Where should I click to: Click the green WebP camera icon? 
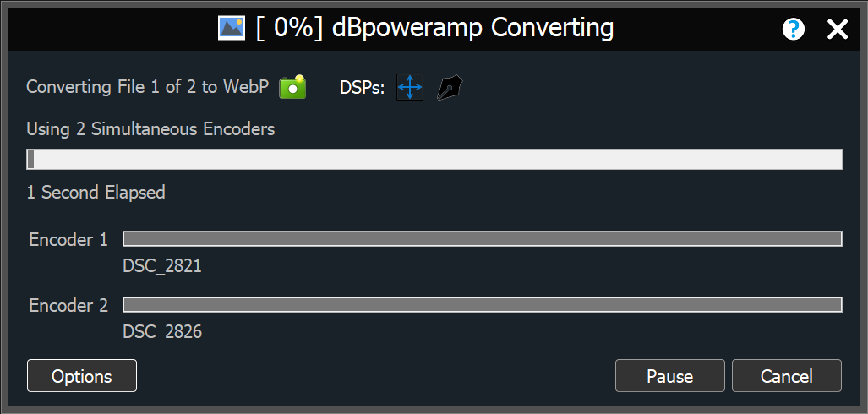tap(292, 87)
